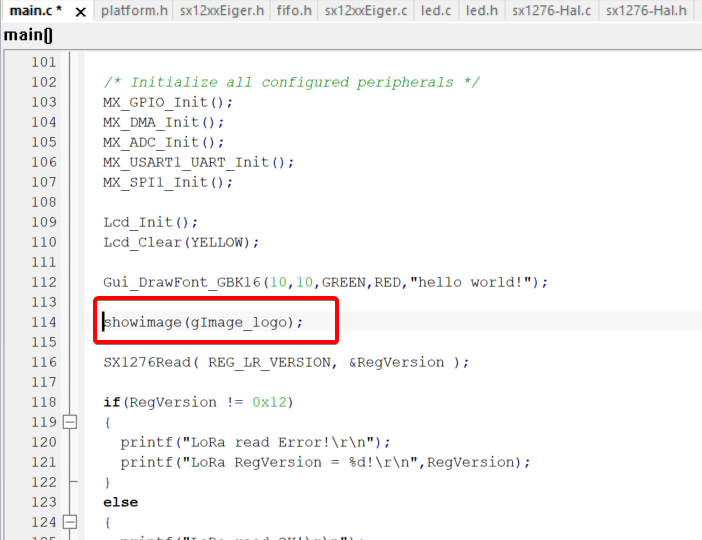This screenshot has height=540, width=702.
Task: Open the sx12xxEiger.c tab
Action: [x=366, y=11]
